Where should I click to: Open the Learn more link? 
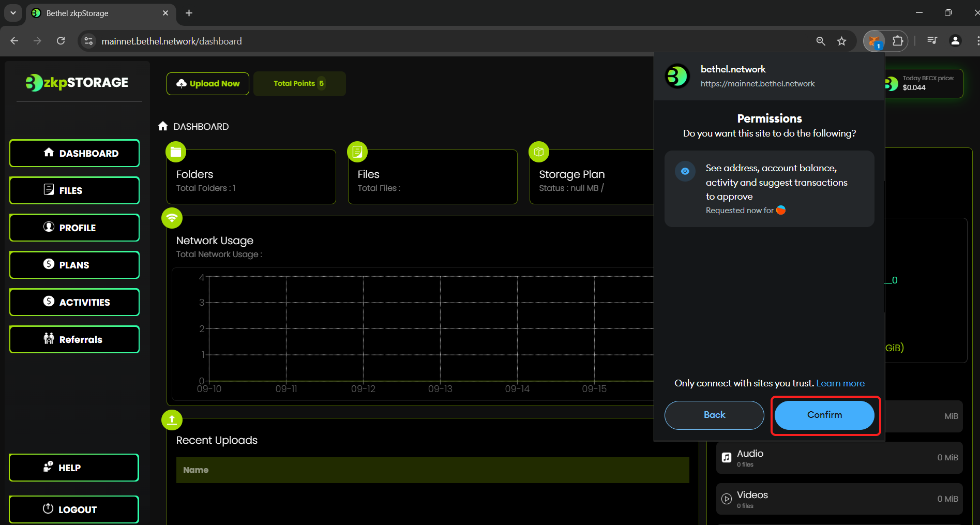(x=840, y=383)
